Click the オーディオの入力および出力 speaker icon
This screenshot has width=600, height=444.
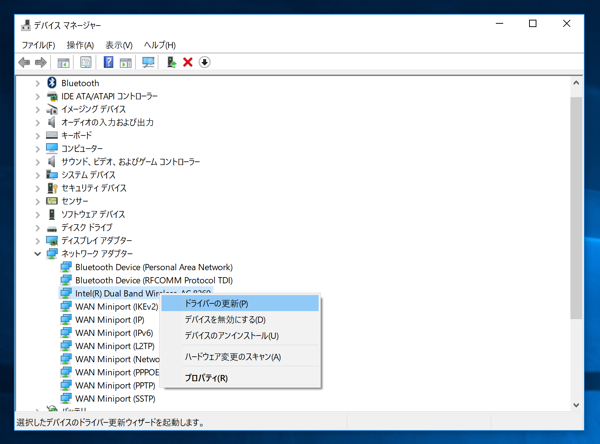pyautogui.click(x=51, y=122)
